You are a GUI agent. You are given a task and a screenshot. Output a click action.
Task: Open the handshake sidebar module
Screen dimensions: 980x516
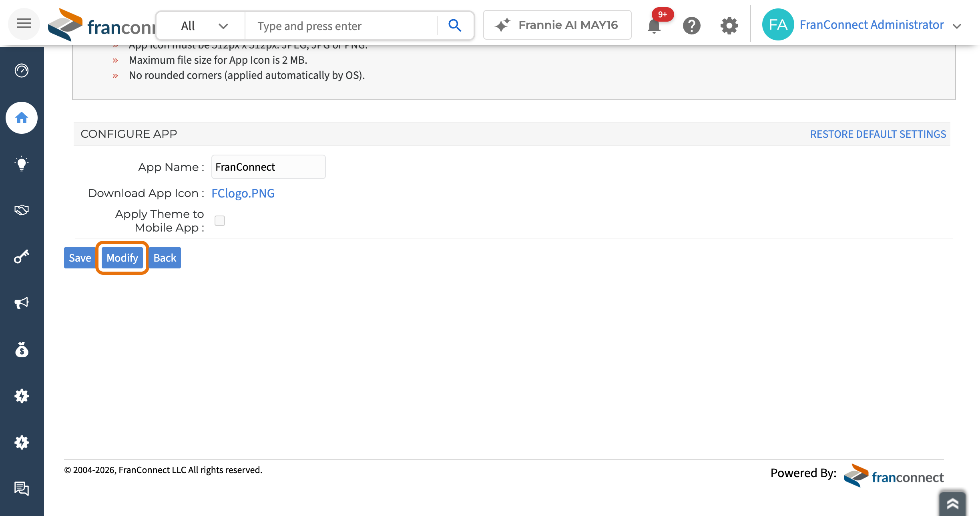click(x=22, y=210)
